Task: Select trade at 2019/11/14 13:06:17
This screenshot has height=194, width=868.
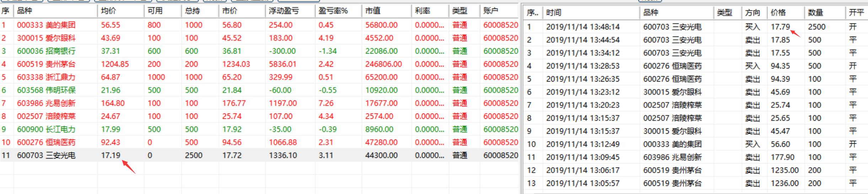Action: (696, 170)
